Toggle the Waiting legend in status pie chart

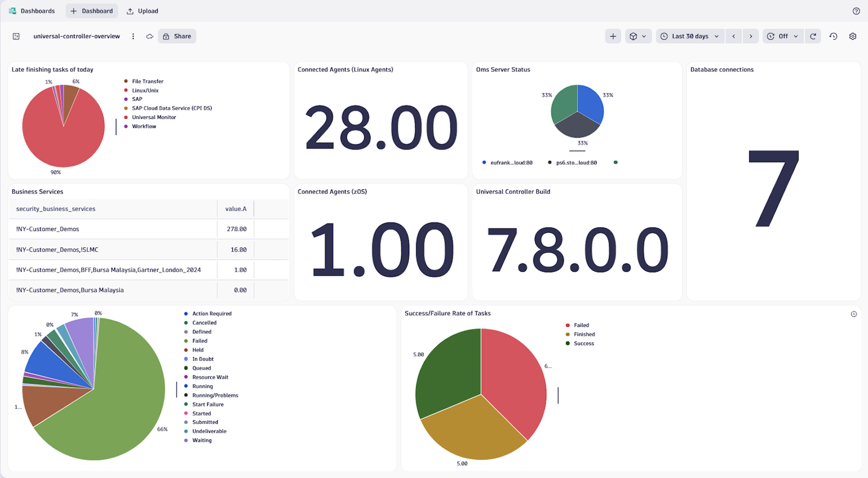click(x=201, y=440)
